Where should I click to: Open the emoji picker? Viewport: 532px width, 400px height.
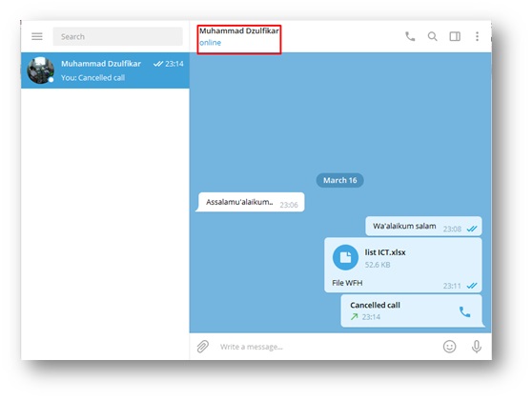450,347
